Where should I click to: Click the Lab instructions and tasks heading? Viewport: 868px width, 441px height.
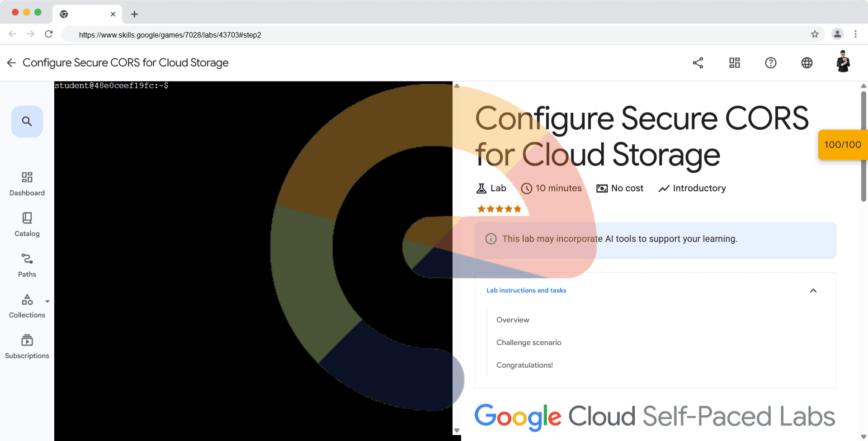pos(526,290)
